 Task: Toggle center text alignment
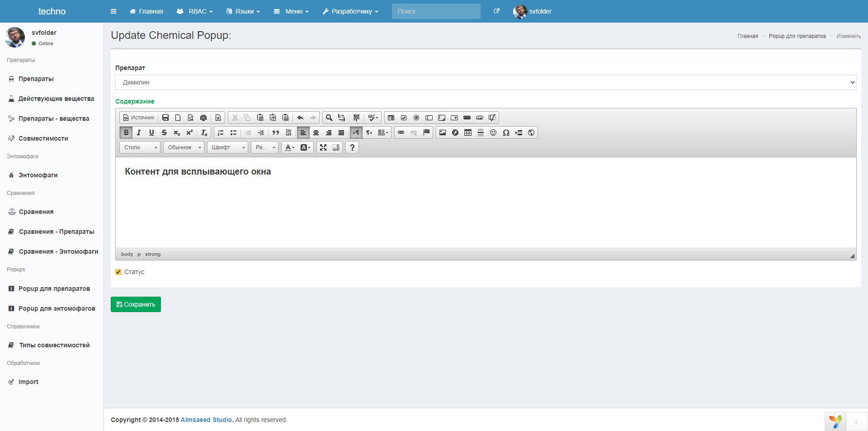coord(316,133)
